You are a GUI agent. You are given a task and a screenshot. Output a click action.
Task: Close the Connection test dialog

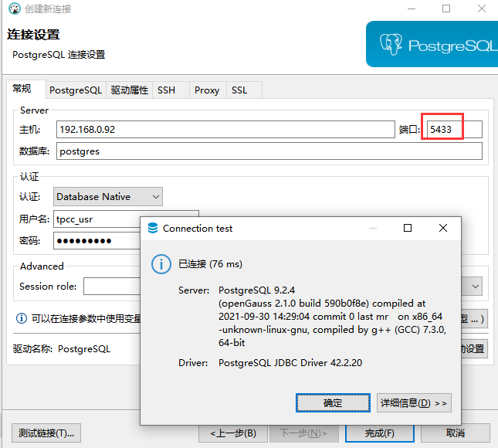coord(442,228)
